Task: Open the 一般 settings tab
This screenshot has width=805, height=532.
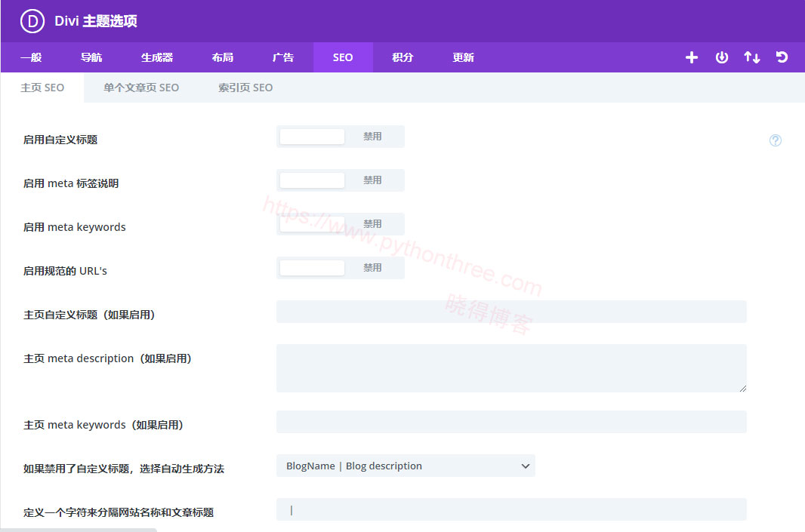Action: click(30, 57)
